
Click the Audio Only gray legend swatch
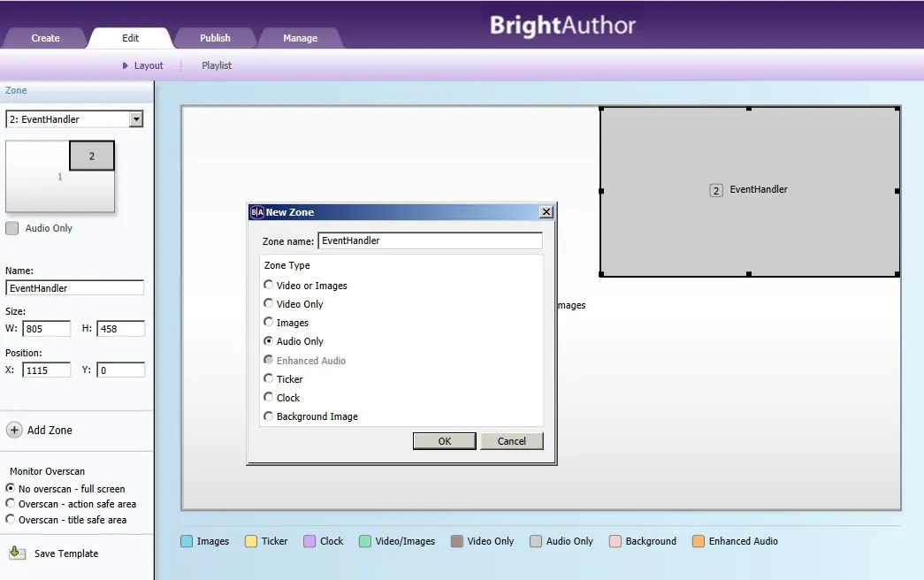[536, 541]
